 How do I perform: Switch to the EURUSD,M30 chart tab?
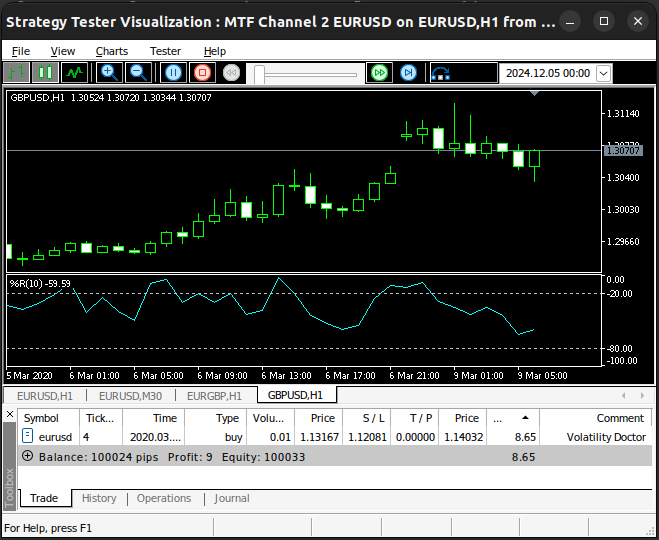pos(130,396)
